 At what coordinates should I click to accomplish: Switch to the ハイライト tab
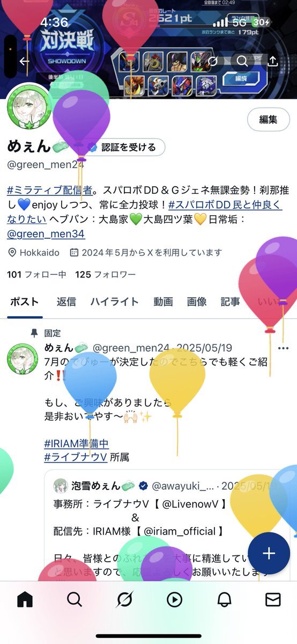click(x=114, y=302)
